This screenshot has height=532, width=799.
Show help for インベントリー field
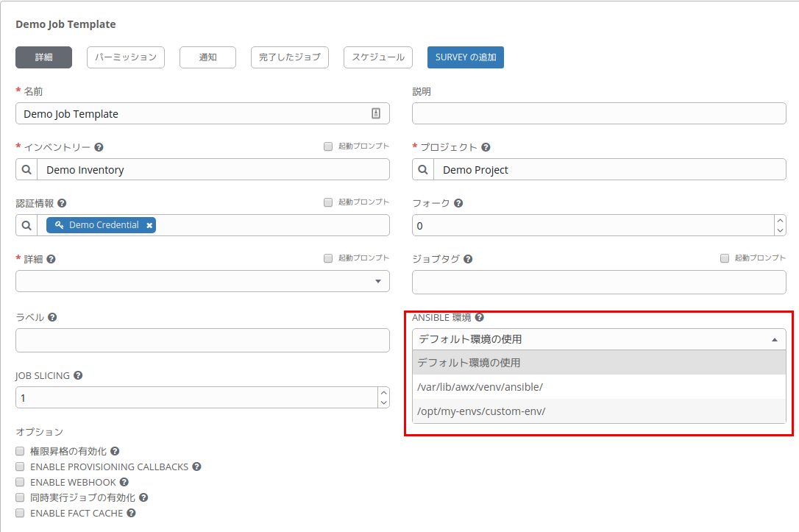click(x=99, y=147)
